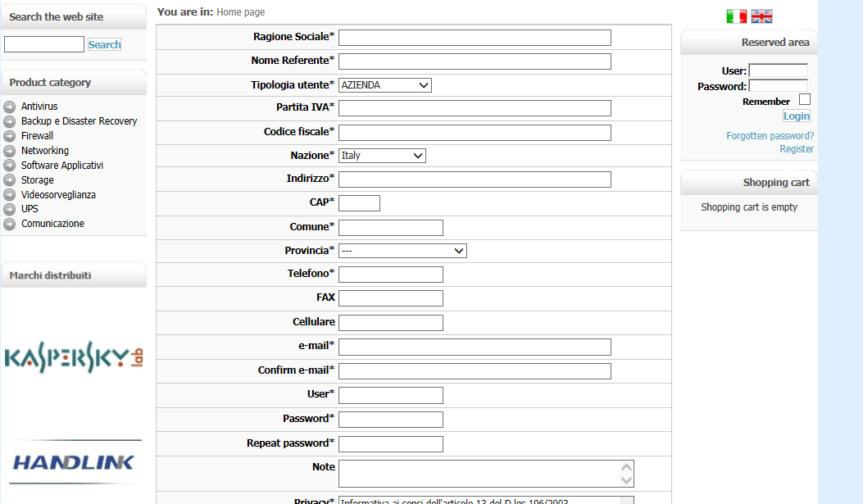The width and height of the screenshot is (863, 504).
Task: Open the Kaspersky Lab brand logo
Action: point(74,357)
